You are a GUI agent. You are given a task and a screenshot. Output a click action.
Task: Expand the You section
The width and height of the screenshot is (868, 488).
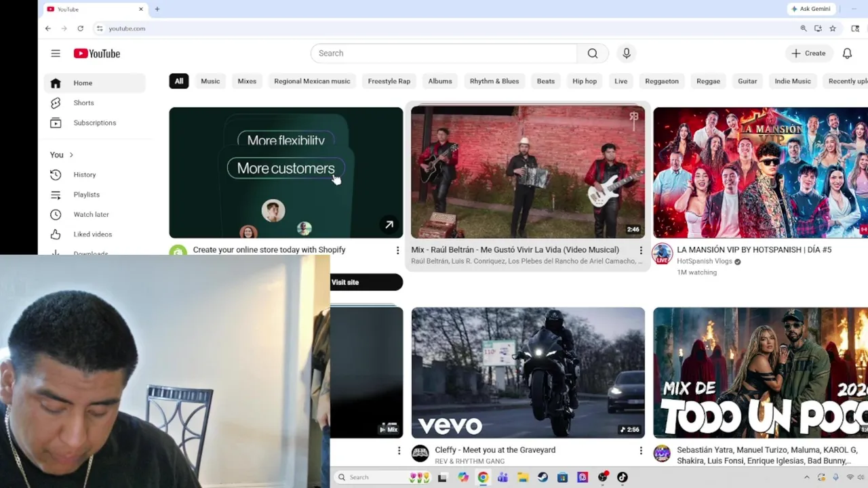[62, 155]
